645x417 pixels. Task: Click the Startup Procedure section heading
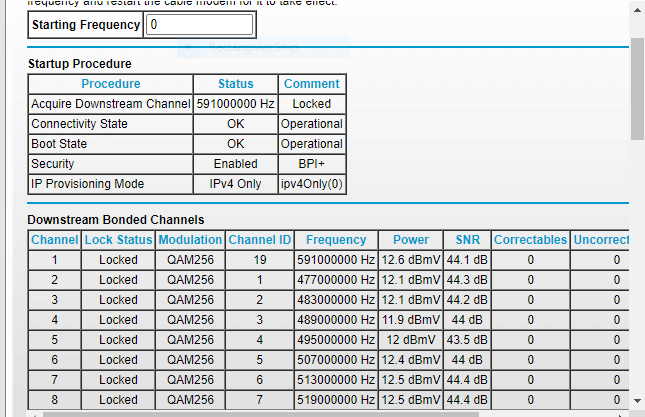80,64
